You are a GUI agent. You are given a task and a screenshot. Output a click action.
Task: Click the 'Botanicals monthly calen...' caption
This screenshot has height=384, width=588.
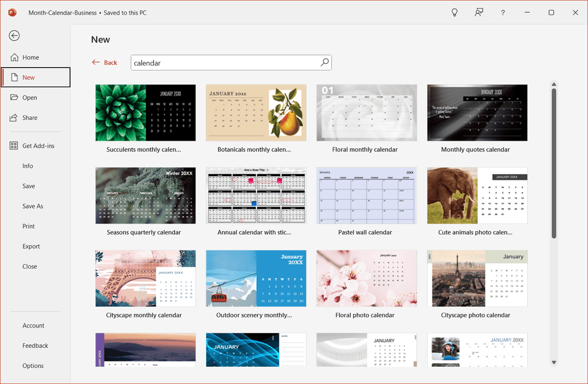[x=254, y=150]
